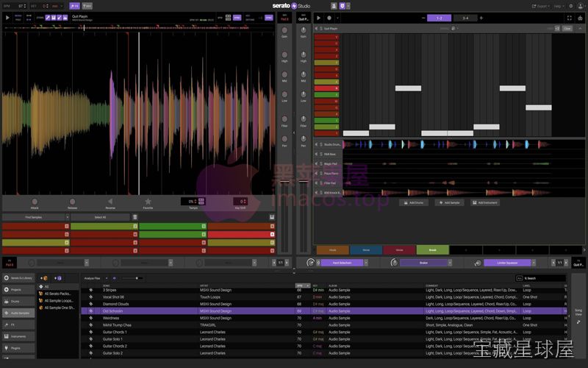Mute the Studio Drums track
This screenshot has width=588, height=368.
[x=316, y=144]
